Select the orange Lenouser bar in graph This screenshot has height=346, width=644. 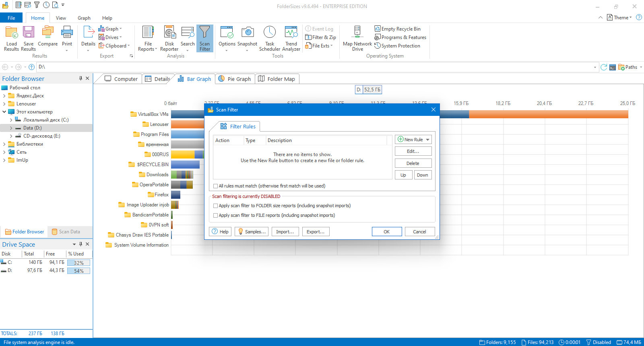point(188,124)
